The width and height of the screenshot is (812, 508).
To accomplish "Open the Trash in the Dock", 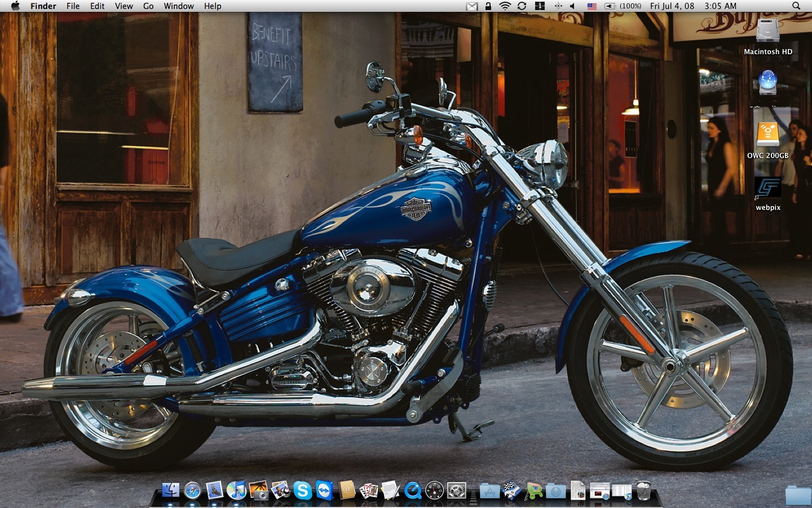I will 643,491.
